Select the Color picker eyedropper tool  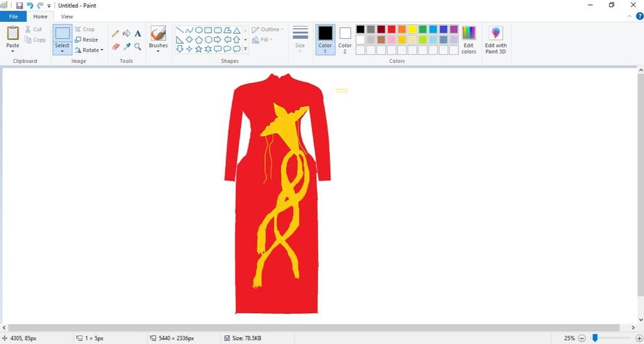[x=127, y=47]
